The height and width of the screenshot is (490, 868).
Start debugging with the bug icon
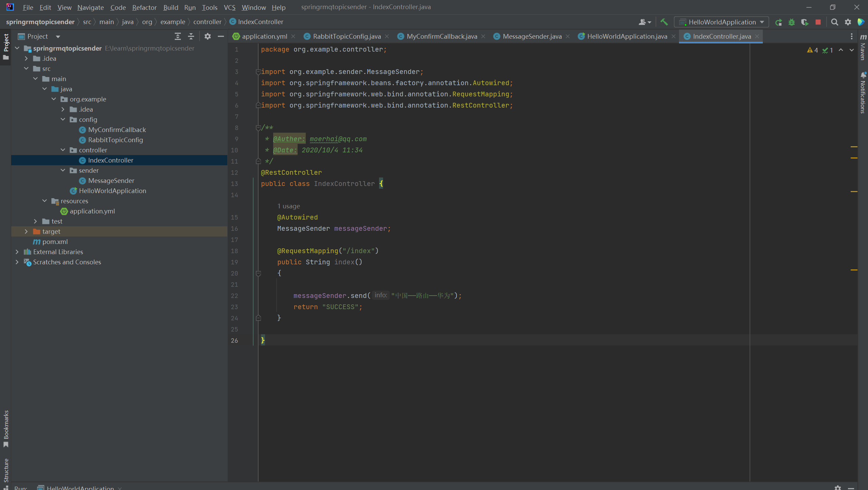click(x=791, y=22)
